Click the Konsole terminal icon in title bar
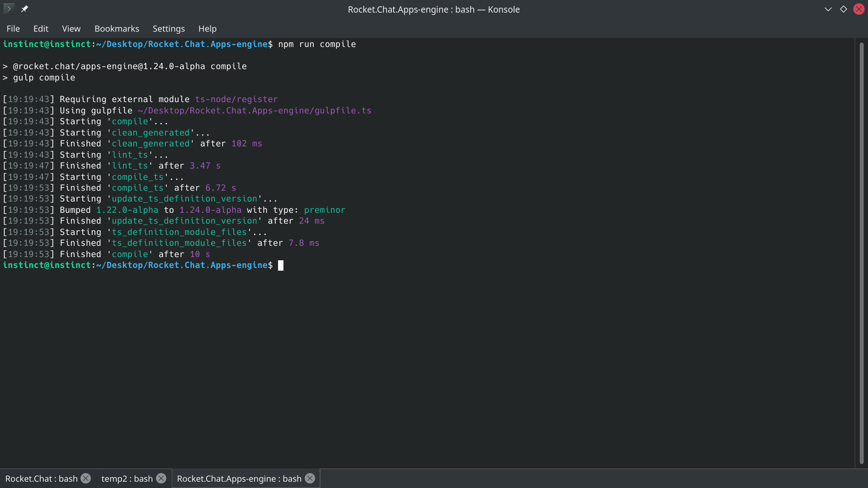This screenshot has width=868, height=488. pos(9,9)
